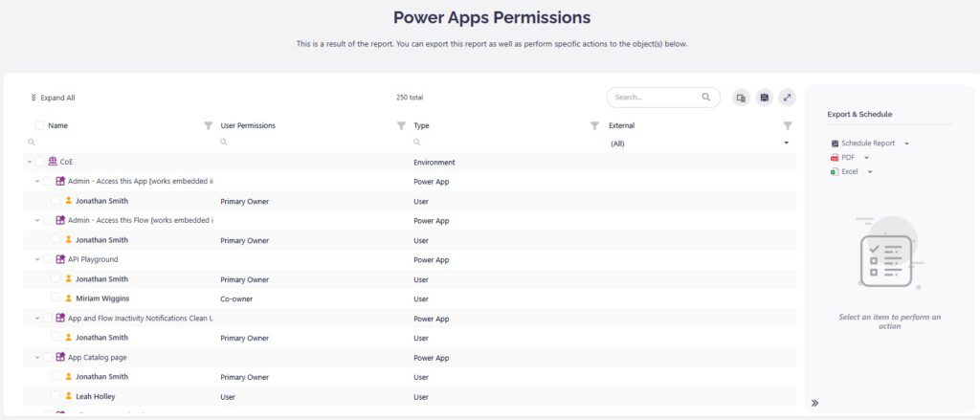Tick the select-all checkbox beside Name header
Image resolution: width=980 pixels, height=420 pixels.
(x=39, y=125)
